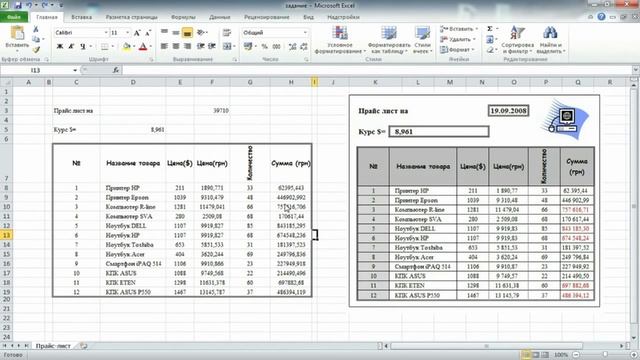Screen dimensions: 640x360
Task: Switch to the Данные tab
Action: pos(220,17)
